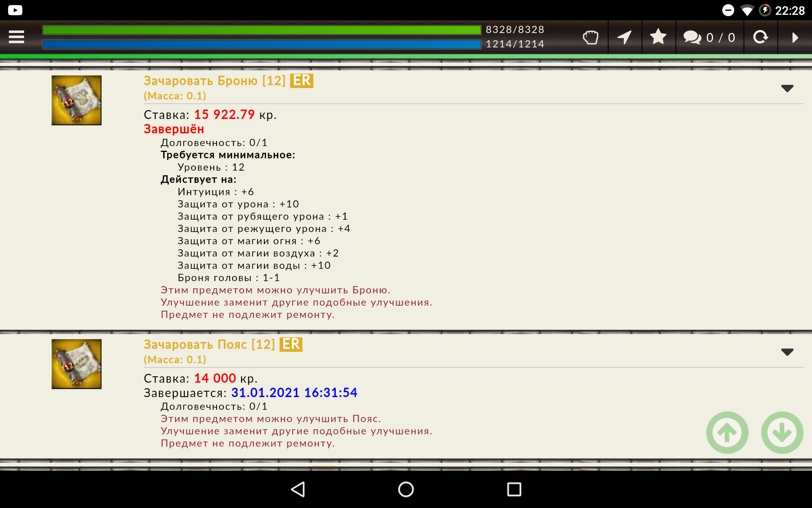This screenshot has height=508, width=812.
Task: Open favorites star icon
Action: point(658,37)
